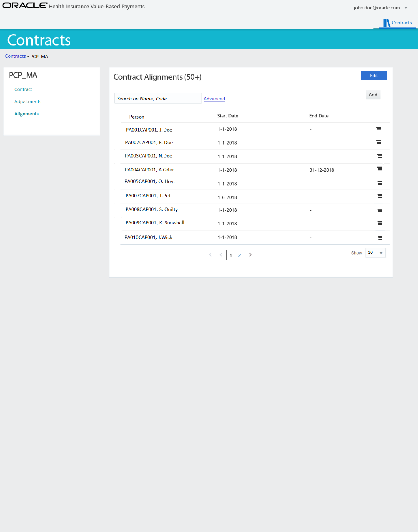Select Adjustments in the PCP_MA sidebar
The image size is (418, 532).
[x=28, y=101]
